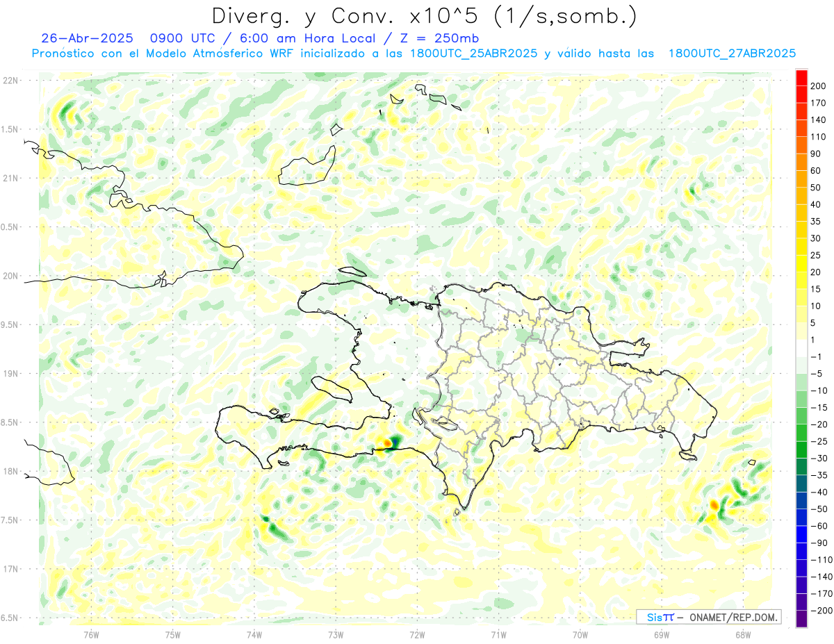Click the negative '-90' colorbar label
The image size is (834, 644).
tap(819, 543)
